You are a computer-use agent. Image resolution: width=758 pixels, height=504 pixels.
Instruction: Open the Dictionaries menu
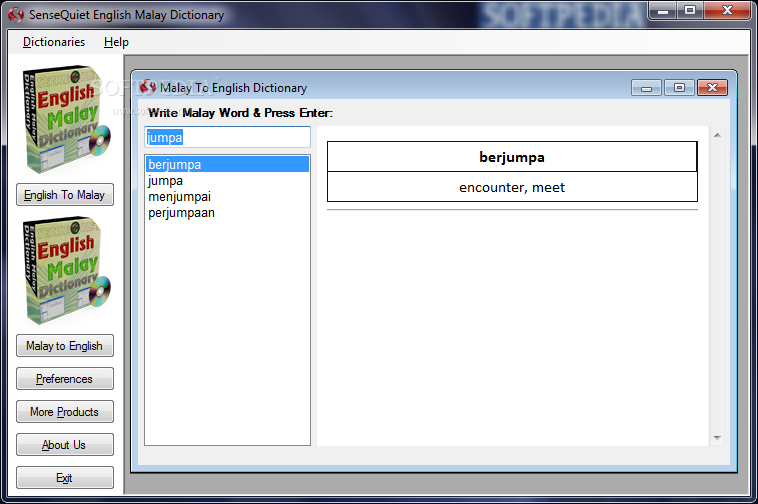pos(54,42)
